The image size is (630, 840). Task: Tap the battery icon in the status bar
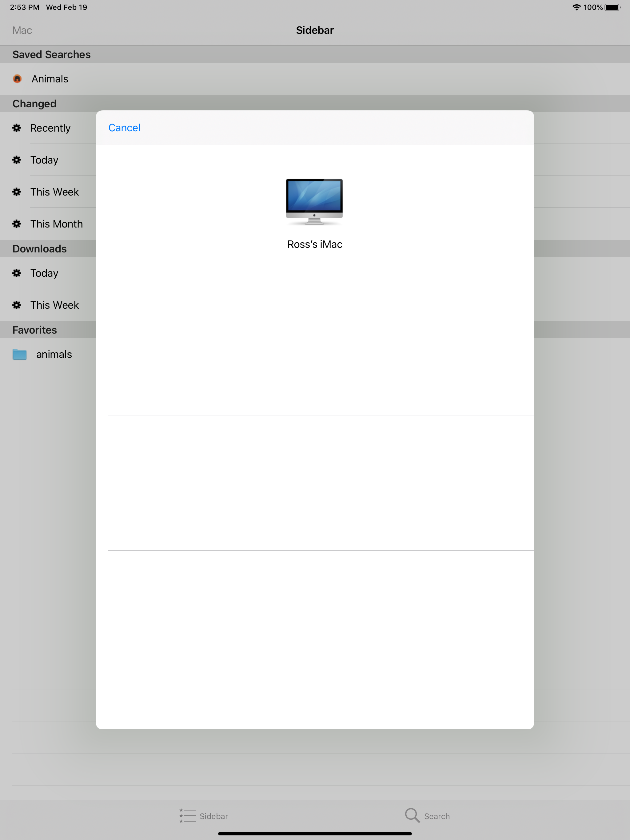(612, 7)
